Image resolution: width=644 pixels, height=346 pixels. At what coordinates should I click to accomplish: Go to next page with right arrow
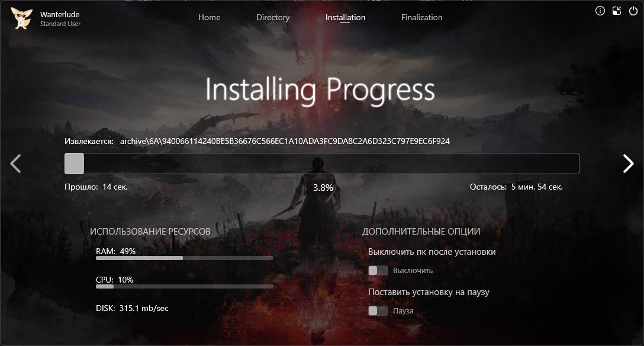628,164
